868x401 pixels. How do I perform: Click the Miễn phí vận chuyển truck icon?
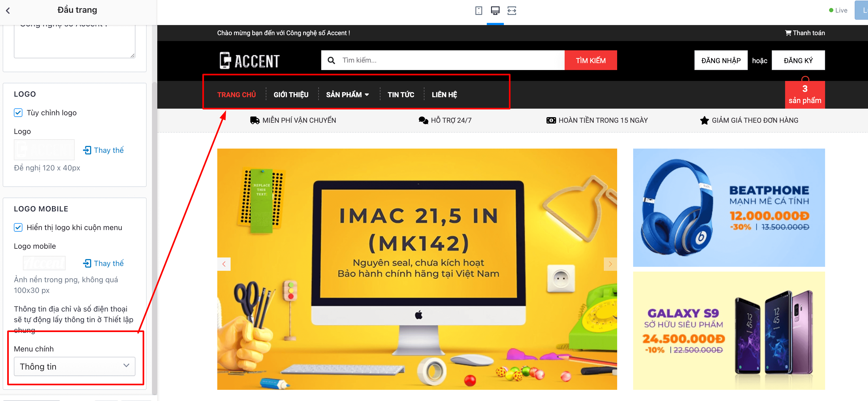click(x=255, y=120)
